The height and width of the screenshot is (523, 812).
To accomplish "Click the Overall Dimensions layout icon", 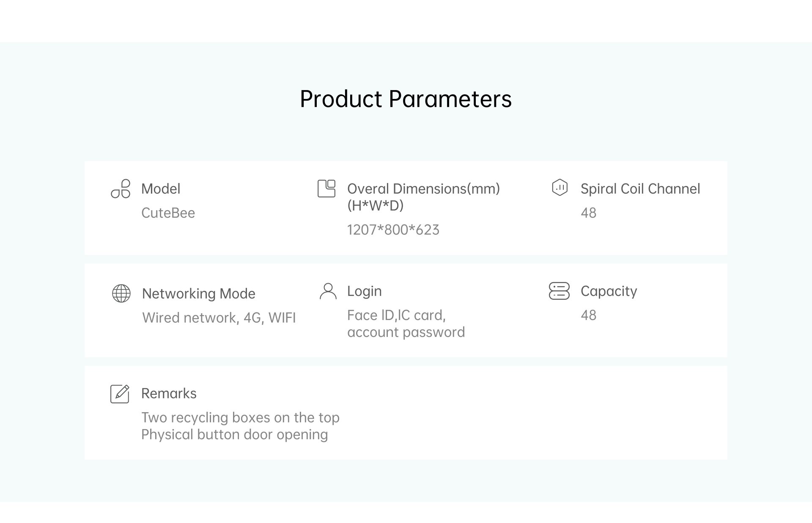I will coord(326,189).
